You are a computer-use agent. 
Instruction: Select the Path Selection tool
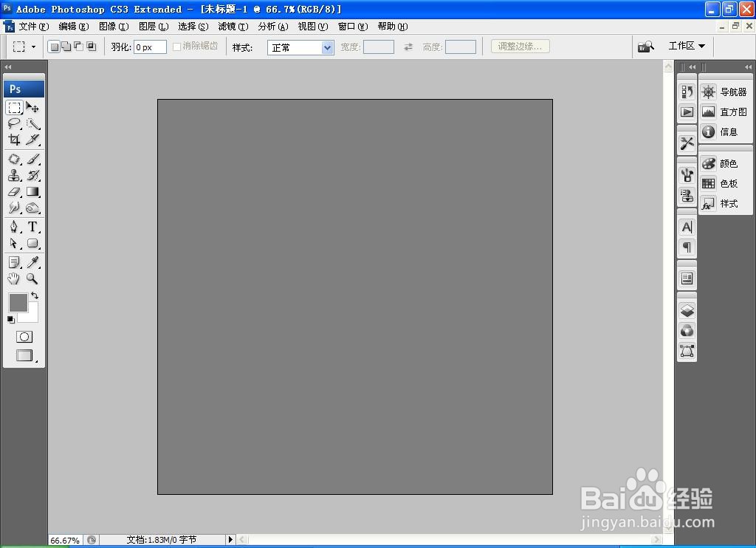coord(15,243)
